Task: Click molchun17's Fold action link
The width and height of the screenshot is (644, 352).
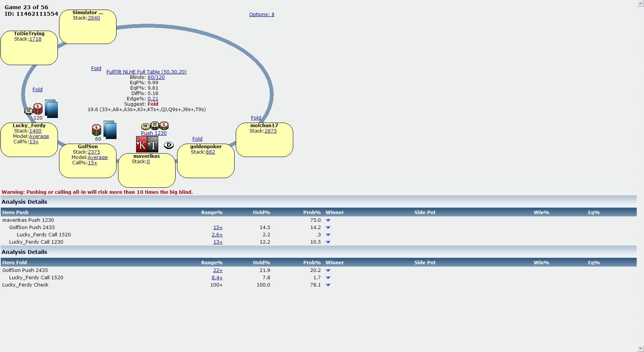Action: (x=256, y=118)
